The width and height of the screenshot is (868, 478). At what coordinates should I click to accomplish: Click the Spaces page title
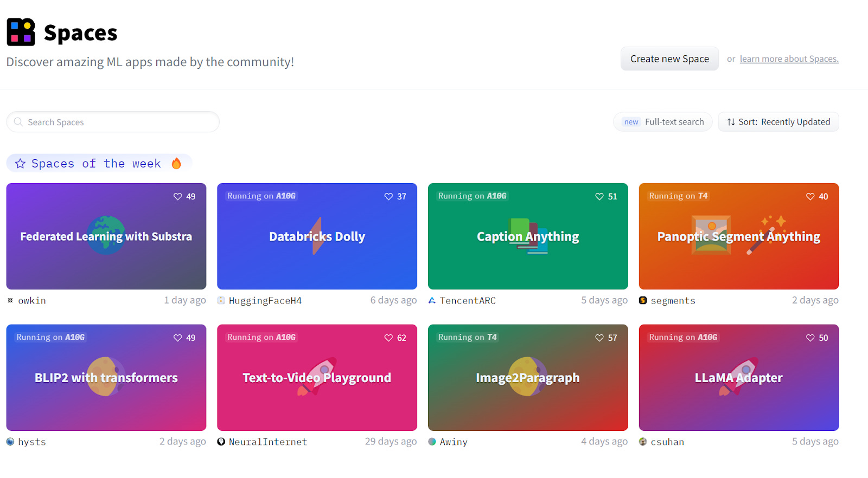[80, 33]
